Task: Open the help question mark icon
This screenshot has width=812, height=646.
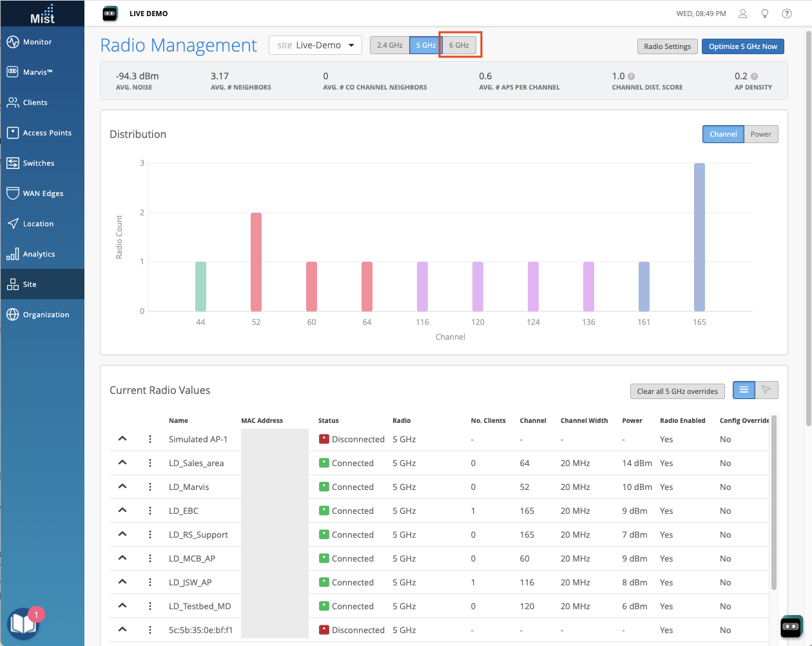Action: coord(787,14)
